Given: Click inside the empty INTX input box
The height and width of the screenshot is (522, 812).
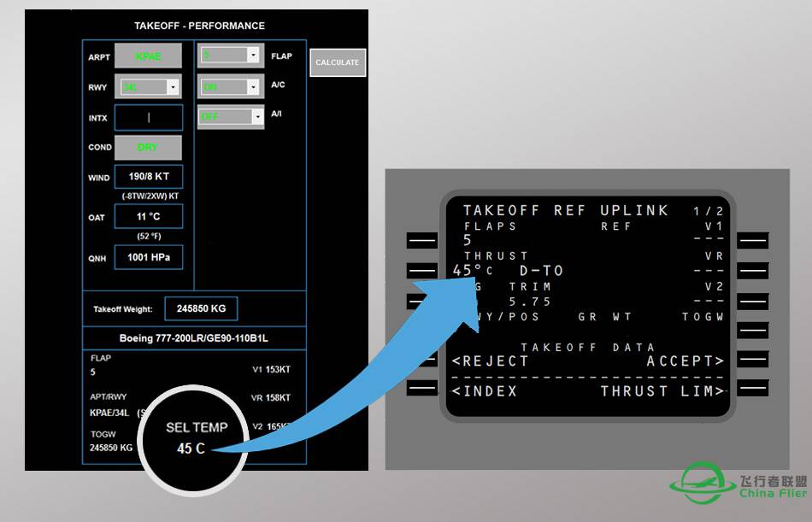Looking at the screenshot, I should (x=150, y=116).
